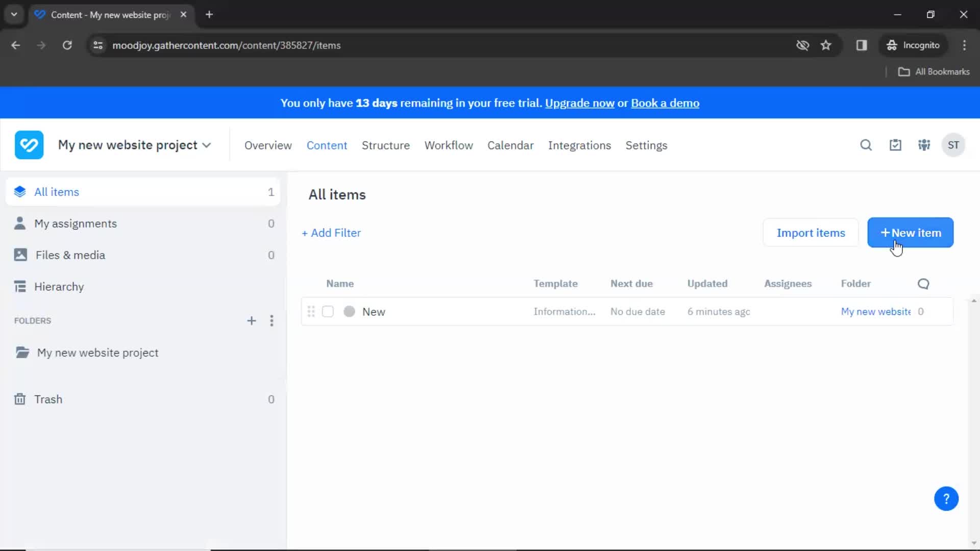980x551 pixels.
Task: Click the Assignees column header
Action: [x=788, y=284]
